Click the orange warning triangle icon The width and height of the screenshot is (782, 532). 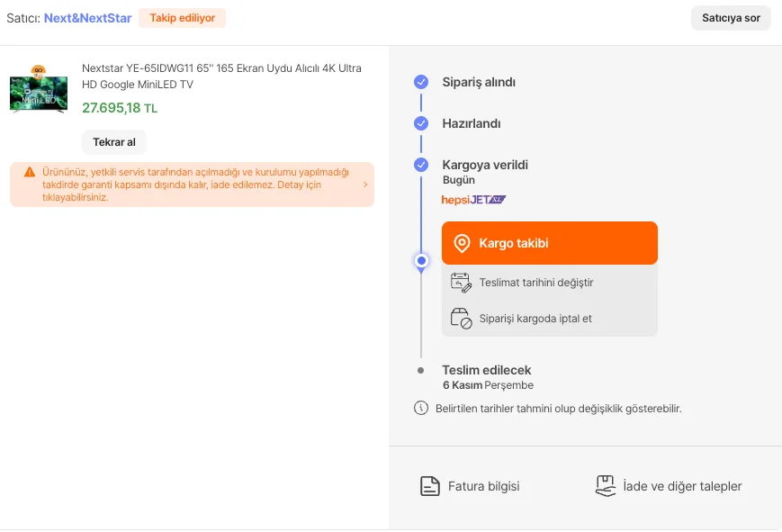30,172
